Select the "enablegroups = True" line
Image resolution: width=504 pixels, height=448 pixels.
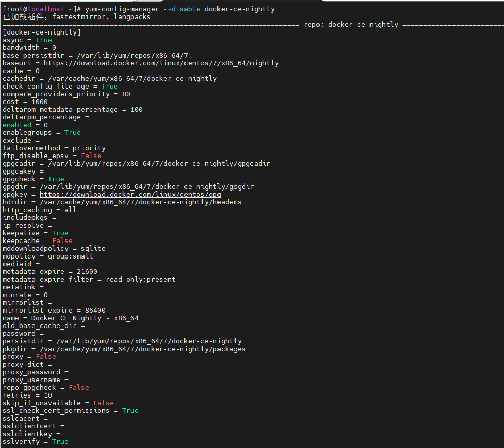pyautogui.click(x=41, y=133)
